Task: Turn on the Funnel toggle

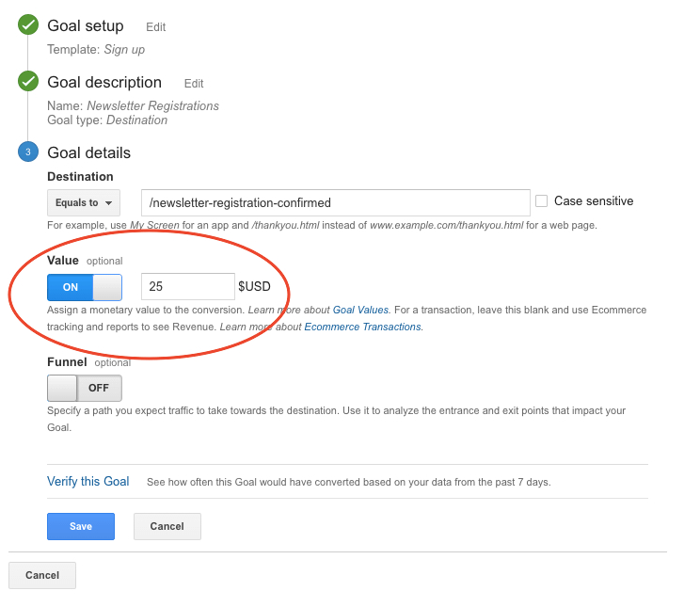Action: tap(85, 388)
